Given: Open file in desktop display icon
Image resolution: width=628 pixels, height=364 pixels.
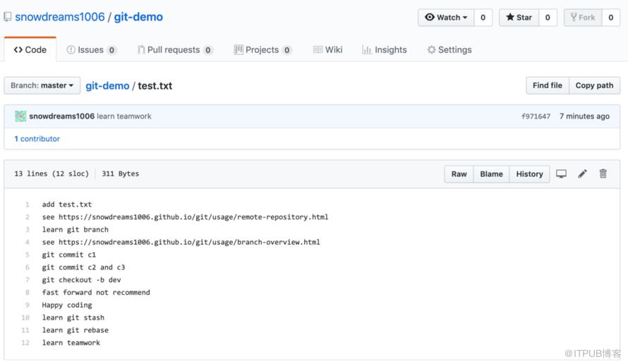Looking at the screenshot, I should [561, 174].
